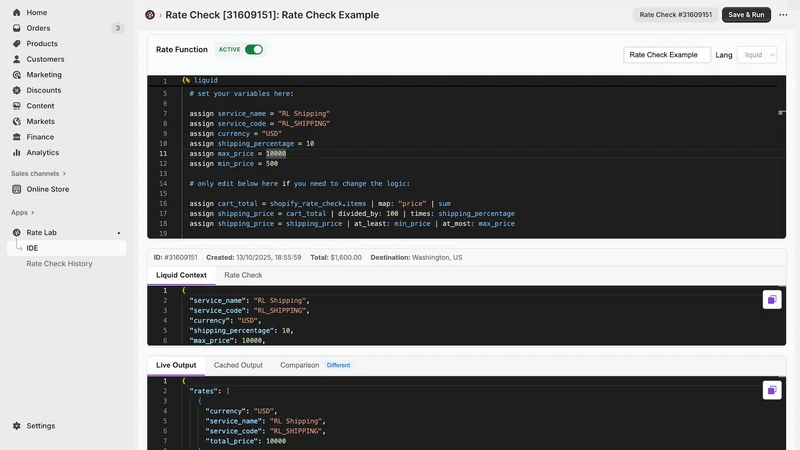800x450 pixels.
Task: Click the Created: 13/10/2025 timestamp
Action: point(254,258)
